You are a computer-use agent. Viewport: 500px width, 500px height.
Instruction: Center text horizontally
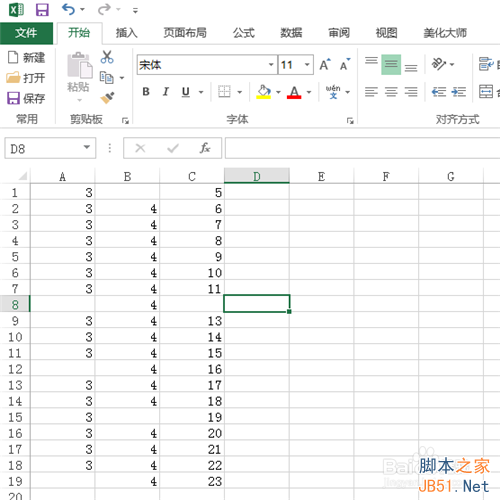pos(391,91)
